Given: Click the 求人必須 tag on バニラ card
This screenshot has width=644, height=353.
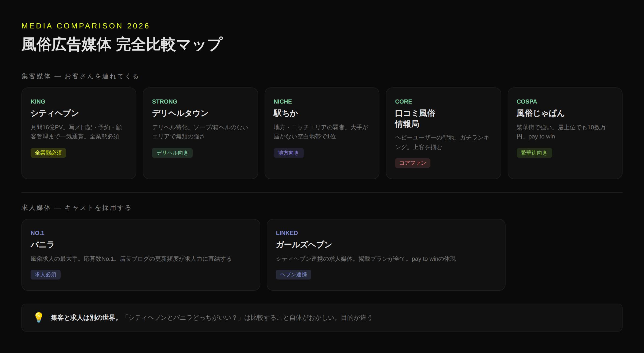Looking at the screenshot, I should (45, 274).
